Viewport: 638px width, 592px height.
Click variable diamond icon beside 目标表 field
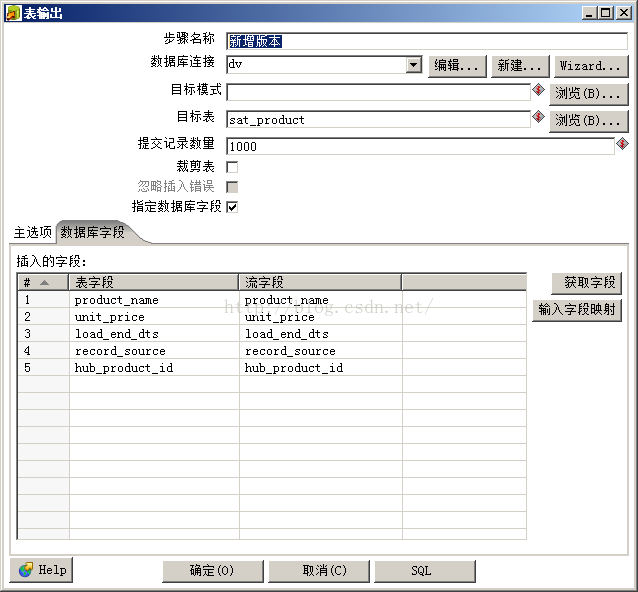[538, 117]
